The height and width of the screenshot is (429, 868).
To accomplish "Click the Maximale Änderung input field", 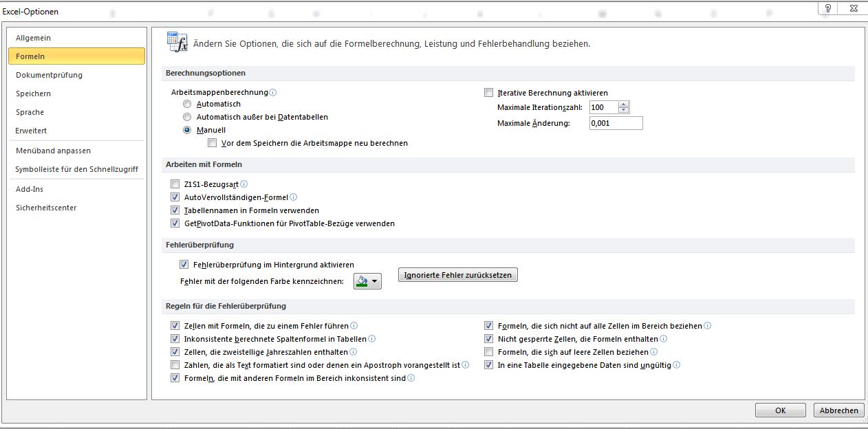I will coord(616,123).
